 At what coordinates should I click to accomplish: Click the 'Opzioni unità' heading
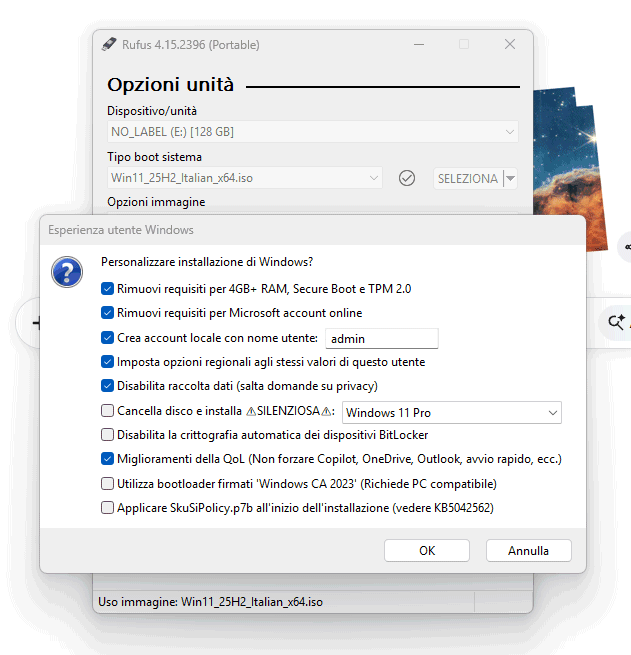tap(170, 85)
